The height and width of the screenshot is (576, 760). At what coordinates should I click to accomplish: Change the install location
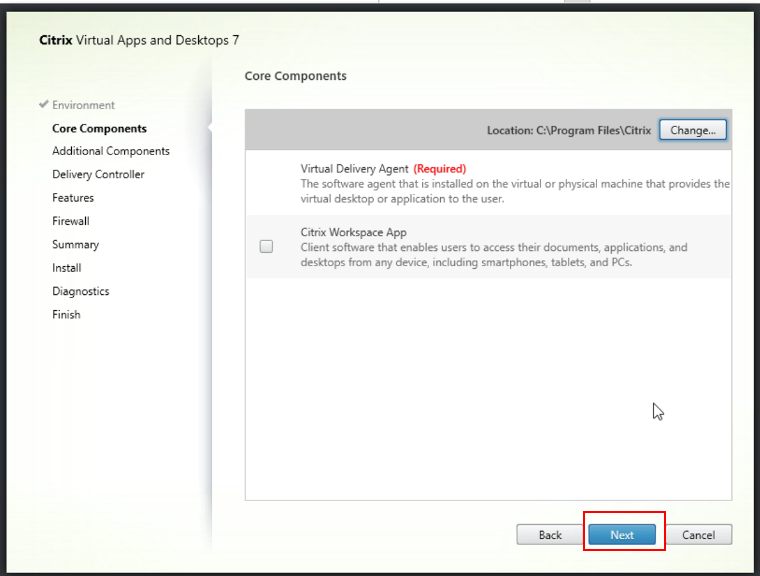(693, 130)
